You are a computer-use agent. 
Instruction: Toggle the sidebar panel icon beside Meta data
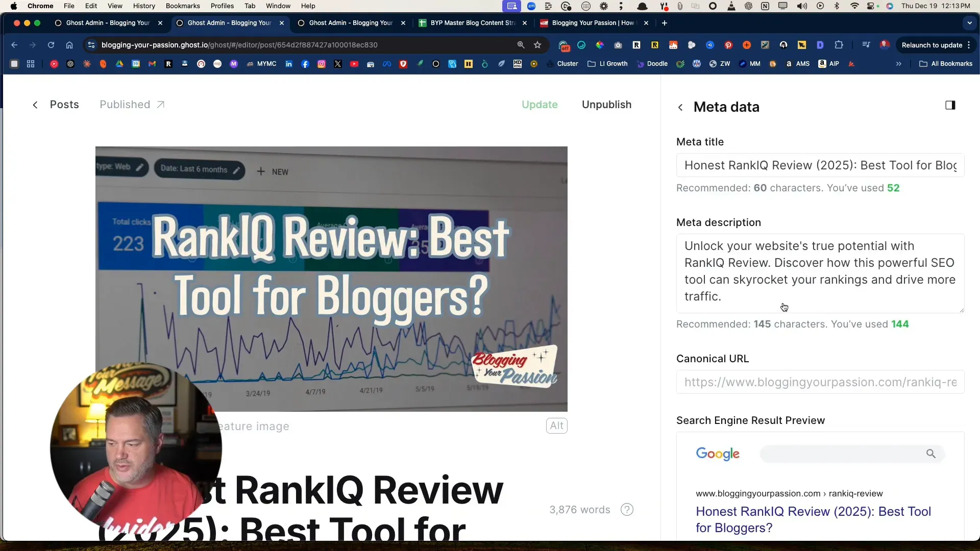click(950, 105)
